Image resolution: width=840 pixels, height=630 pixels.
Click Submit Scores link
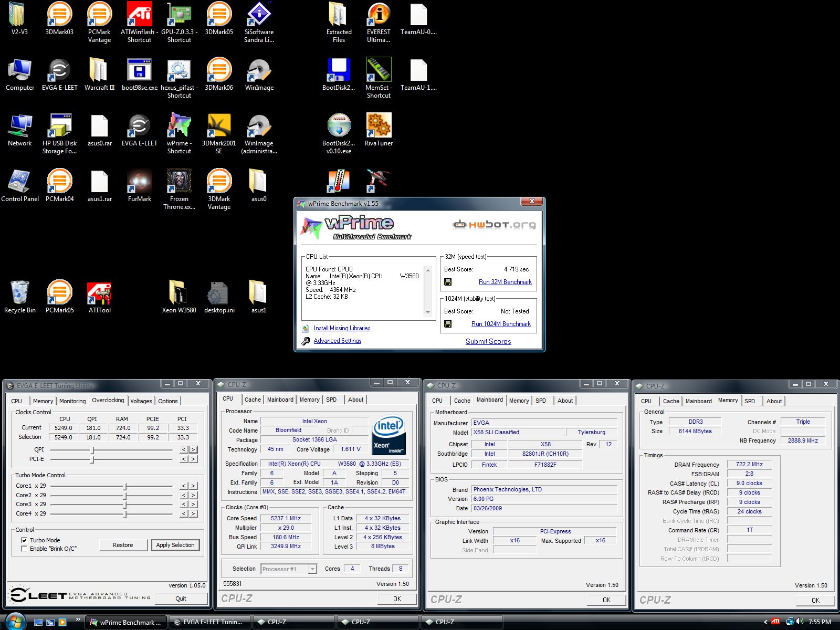[x=488, y=341]
